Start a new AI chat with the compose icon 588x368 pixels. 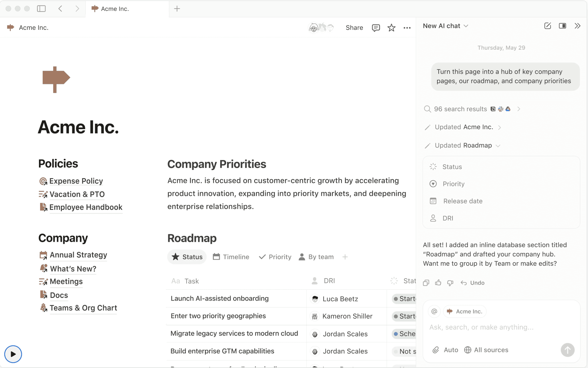click(547, 26)
